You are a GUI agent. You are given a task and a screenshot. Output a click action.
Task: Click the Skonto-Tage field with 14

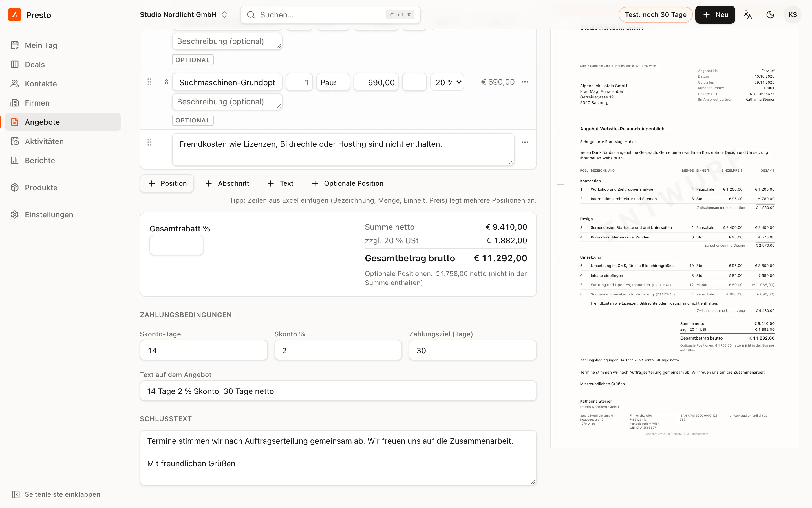(204, 351)
